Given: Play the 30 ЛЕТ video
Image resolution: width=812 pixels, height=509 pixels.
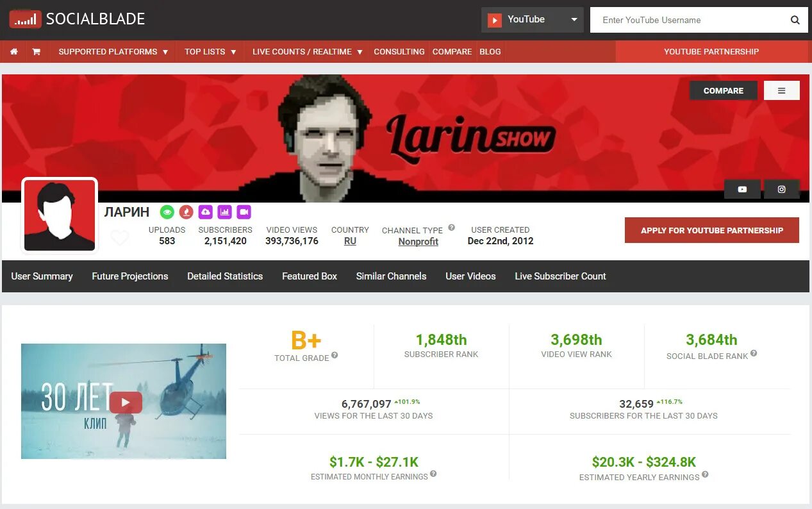Looking at the screenshot, I should tap(125, 402).
